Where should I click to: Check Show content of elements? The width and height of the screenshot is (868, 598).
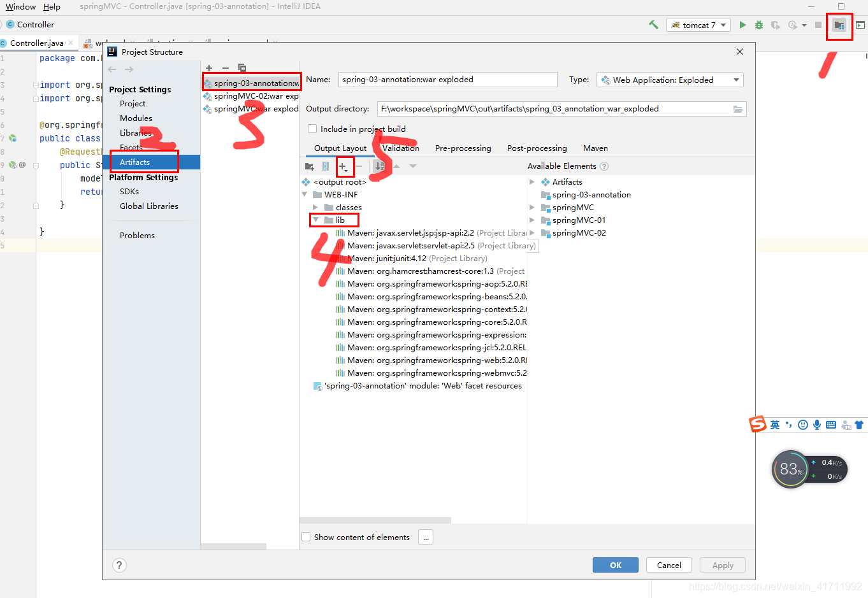(x=306, y=537)
